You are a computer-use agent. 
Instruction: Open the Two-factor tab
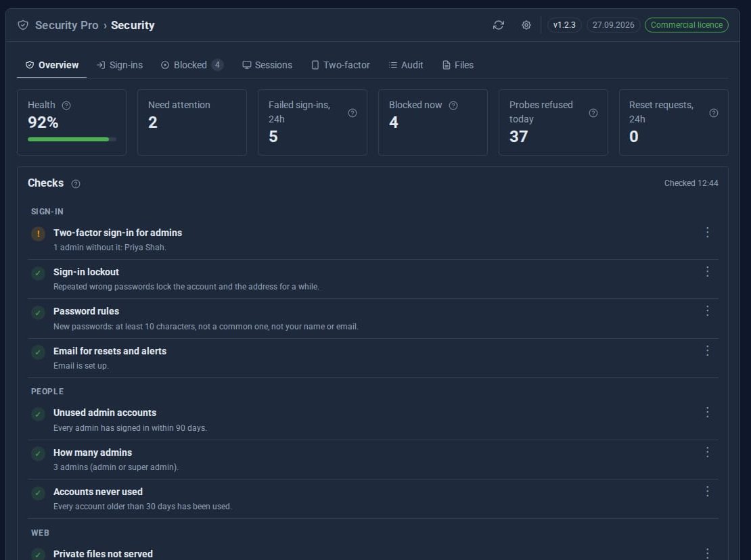[x=340, y=65]
